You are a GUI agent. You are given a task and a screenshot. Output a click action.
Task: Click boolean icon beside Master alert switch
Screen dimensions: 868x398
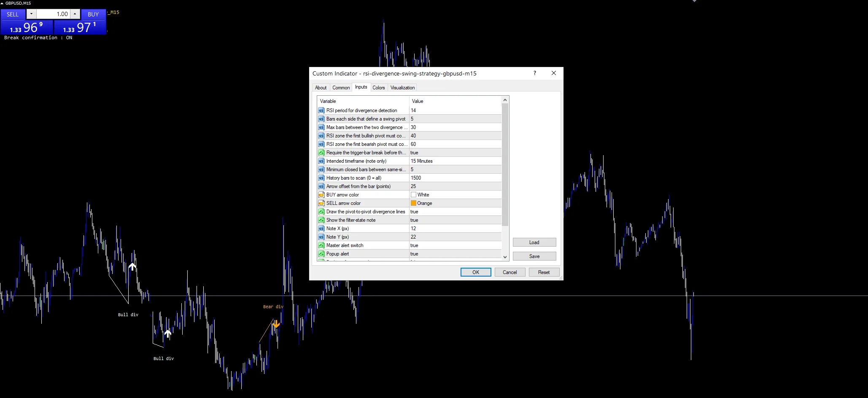[321, 245]
